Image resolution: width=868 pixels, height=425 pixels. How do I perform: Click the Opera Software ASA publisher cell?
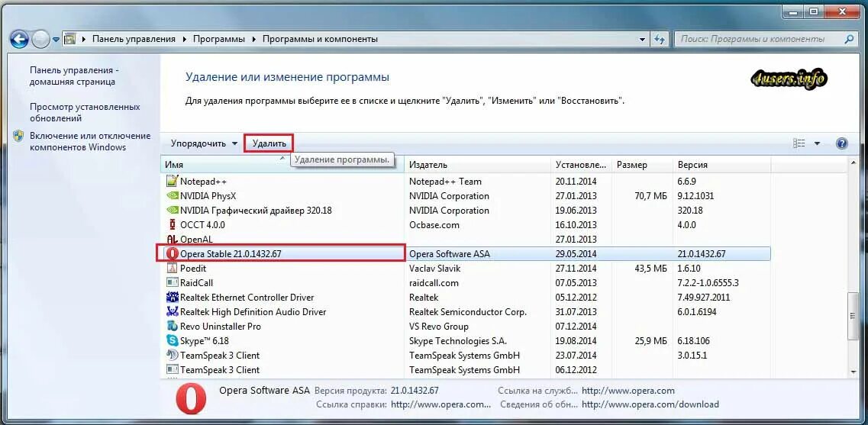(x=450, y=254)
